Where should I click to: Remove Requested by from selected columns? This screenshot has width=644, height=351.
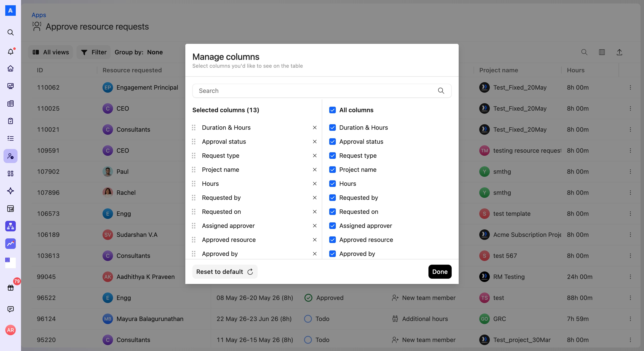[315, 197]
